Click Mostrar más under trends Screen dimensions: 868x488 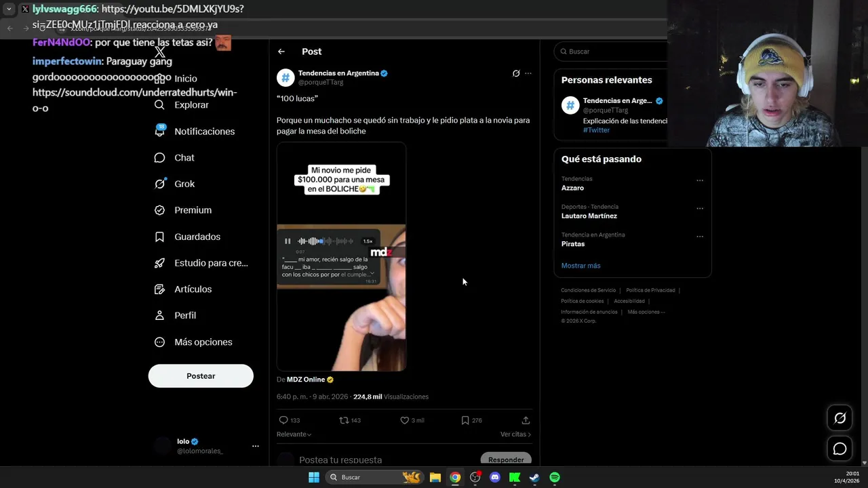[x=581, y=266]
